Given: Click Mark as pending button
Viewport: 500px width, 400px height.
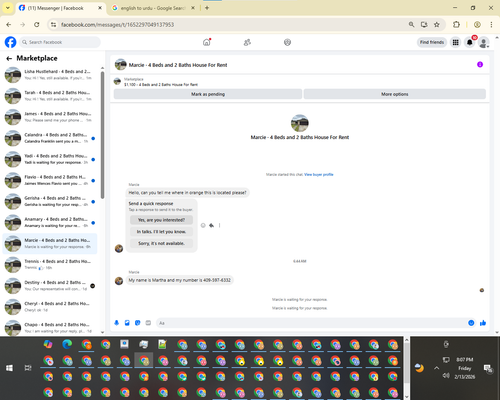Looking at the screenshot, I should coord(208,94).
